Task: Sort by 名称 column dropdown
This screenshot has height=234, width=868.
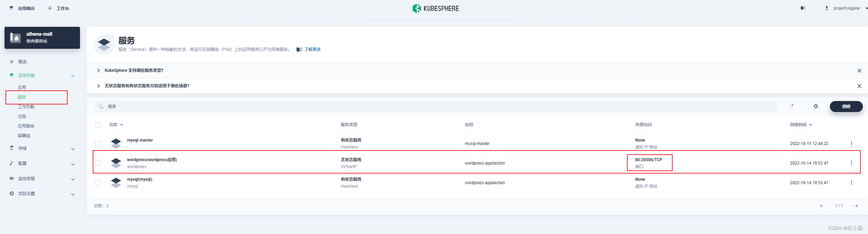Action: point(122,125)
